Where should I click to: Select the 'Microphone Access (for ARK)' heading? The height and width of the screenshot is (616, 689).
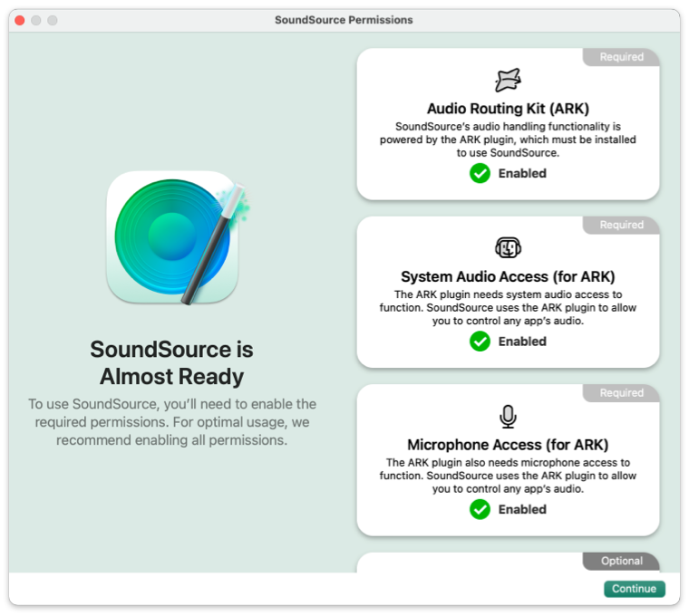point(508,445)
